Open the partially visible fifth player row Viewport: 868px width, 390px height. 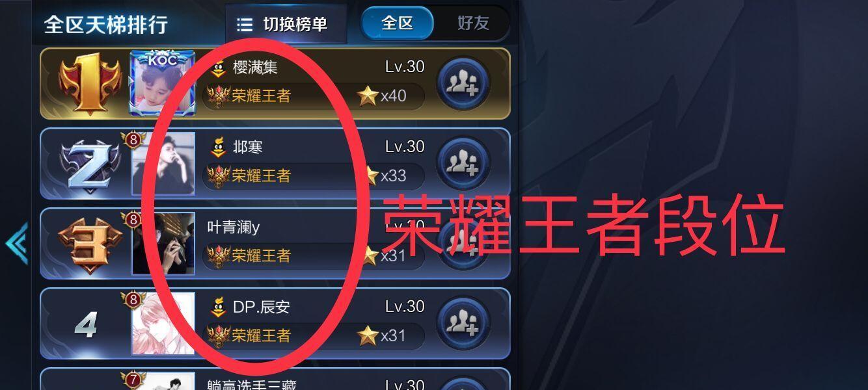point(275,379)
